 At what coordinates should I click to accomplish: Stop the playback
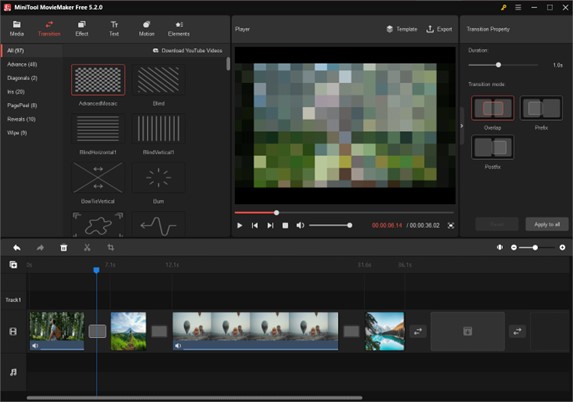pos(285,225)
